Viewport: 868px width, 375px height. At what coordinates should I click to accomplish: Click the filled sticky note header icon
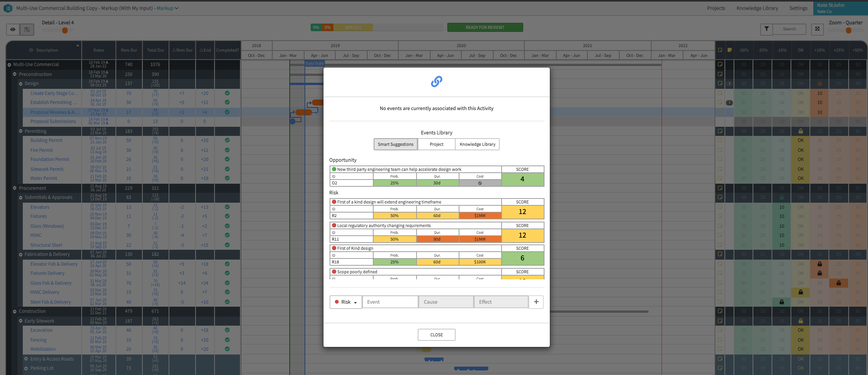click(729, 50)
